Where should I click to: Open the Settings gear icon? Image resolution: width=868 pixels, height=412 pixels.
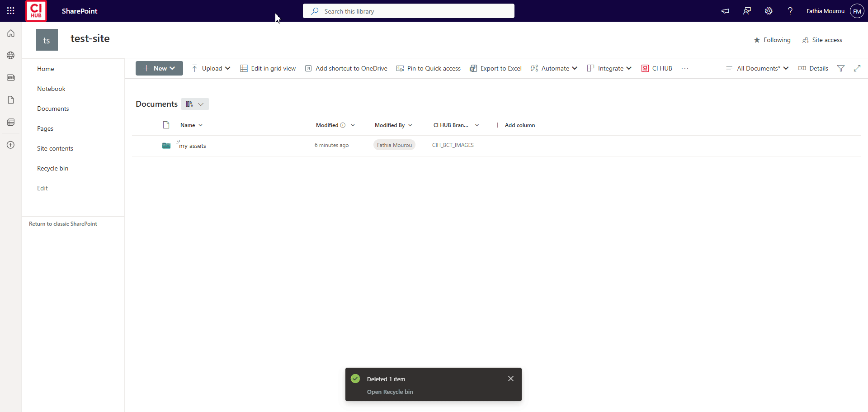tap(769, 11)
